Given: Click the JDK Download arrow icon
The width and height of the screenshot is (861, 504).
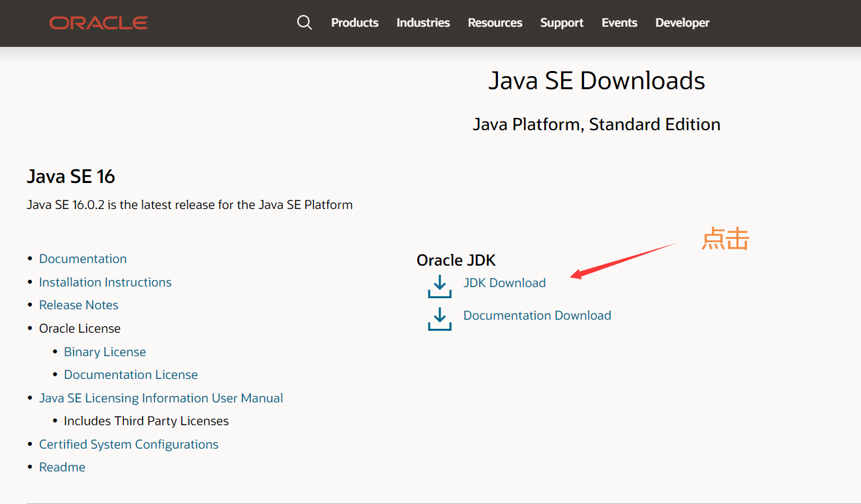Looking at the screenshot, I should [439, 287].
